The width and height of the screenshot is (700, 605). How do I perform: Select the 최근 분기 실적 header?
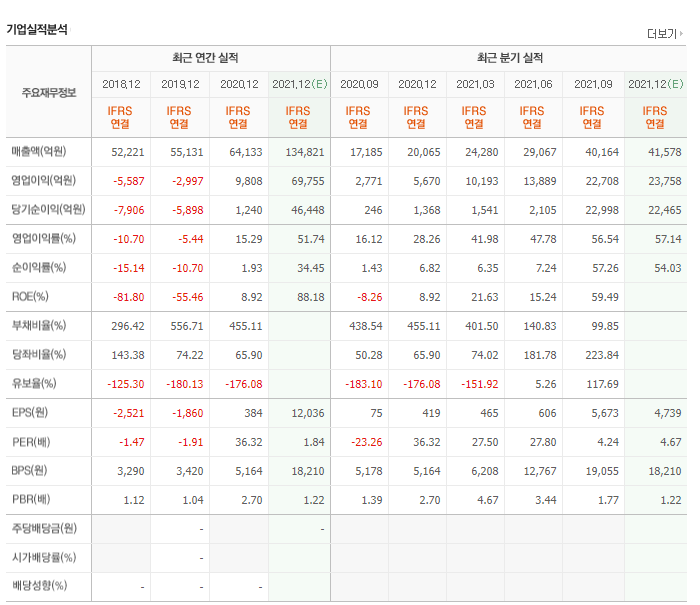point(510,58)
